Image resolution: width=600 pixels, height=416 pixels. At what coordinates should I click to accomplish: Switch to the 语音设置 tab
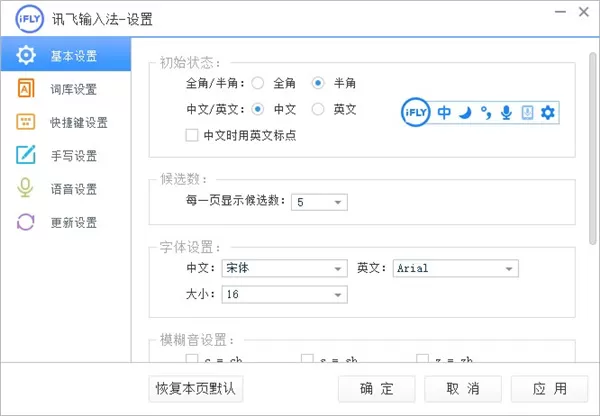[66, 189]
